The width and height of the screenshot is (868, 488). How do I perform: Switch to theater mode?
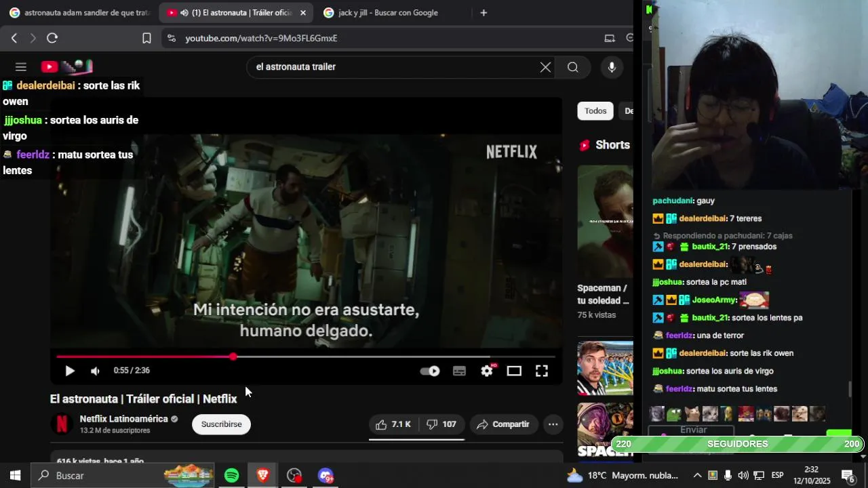[514, 371]
